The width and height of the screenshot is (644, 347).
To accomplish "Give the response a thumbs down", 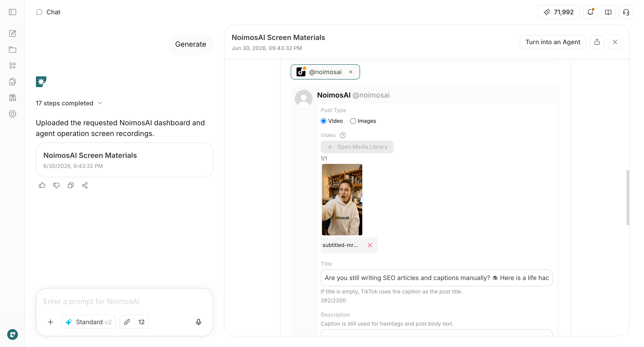I will (x=56, y=185).
